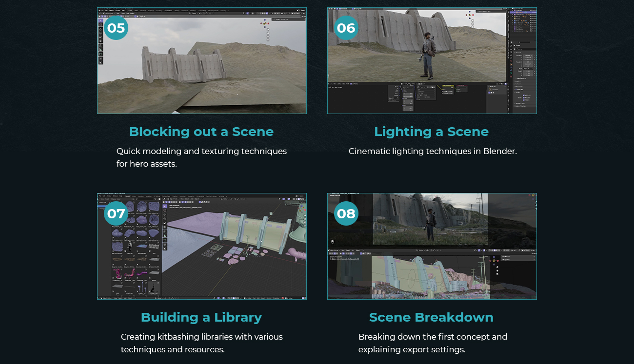
Task: Switch to the Layout workspace tab in lesson 05
Action: click(129, 10)
